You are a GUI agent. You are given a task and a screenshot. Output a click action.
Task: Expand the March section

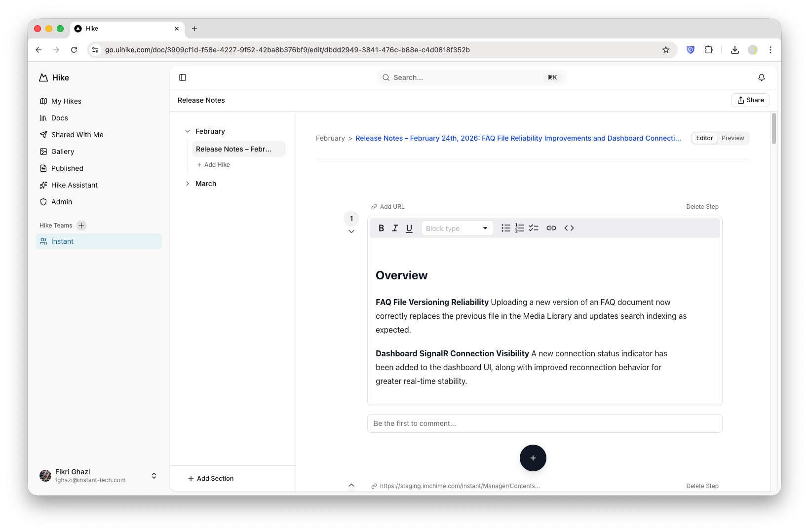pos(188,183)
